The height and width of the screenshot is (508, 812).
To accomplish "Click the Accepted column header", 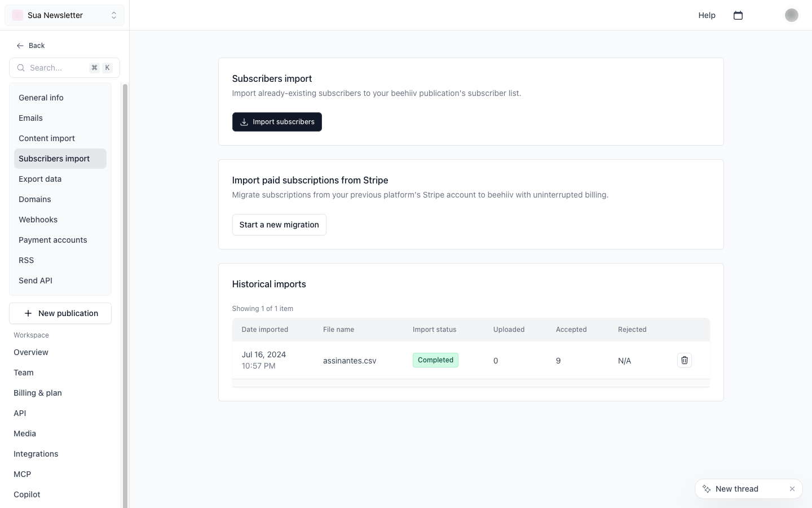I will click(571, 330).
